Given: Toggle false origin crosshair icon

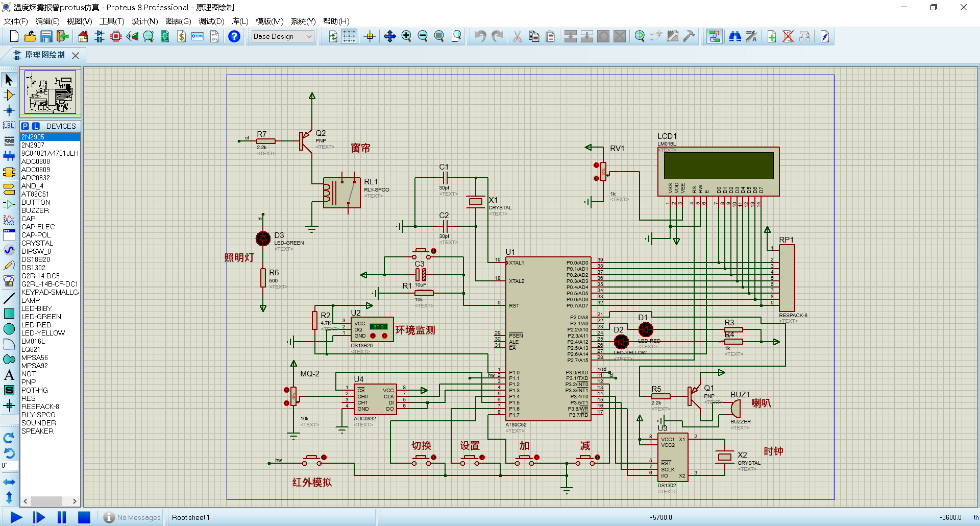Looking at the screenshot, I should [370, 36].
